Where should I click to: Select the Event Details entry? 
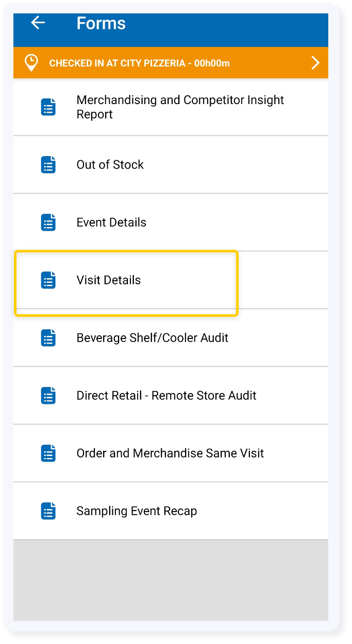171,223
